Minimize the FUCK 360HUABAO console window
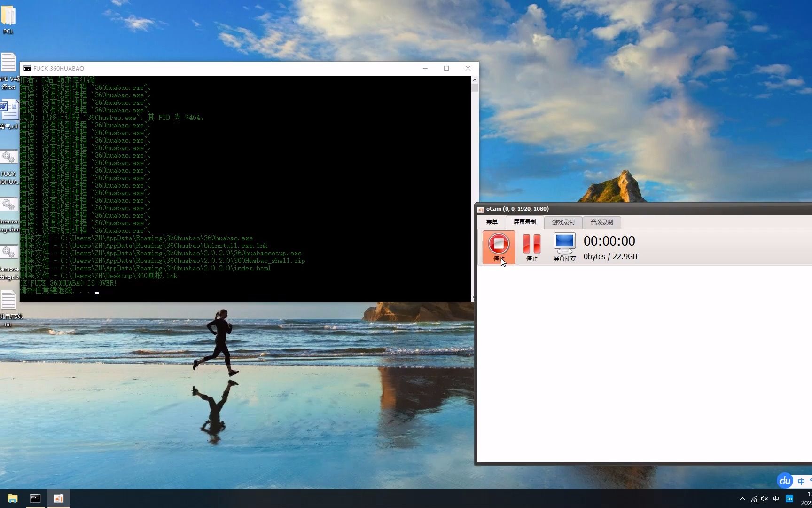The width and height of the screenshot is (812, 508). tap(425, 68)
